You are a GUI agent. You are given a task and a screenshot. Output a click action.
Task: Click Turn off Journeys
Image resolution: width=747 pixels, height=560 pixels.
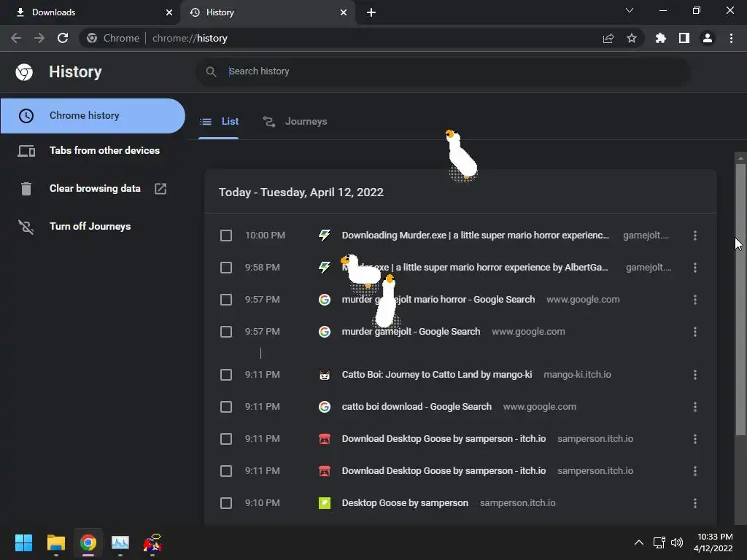click(x=93, y=227)
